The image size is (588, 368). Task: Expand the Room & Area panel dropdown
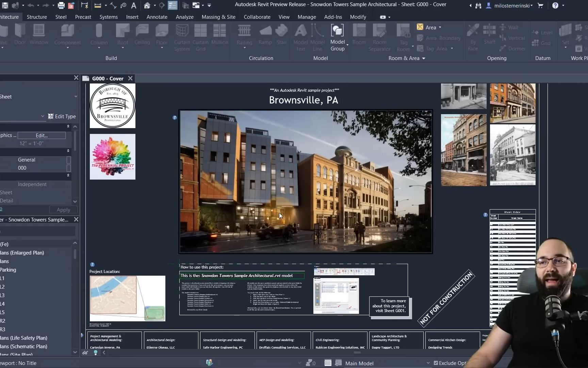pos(424,58)
